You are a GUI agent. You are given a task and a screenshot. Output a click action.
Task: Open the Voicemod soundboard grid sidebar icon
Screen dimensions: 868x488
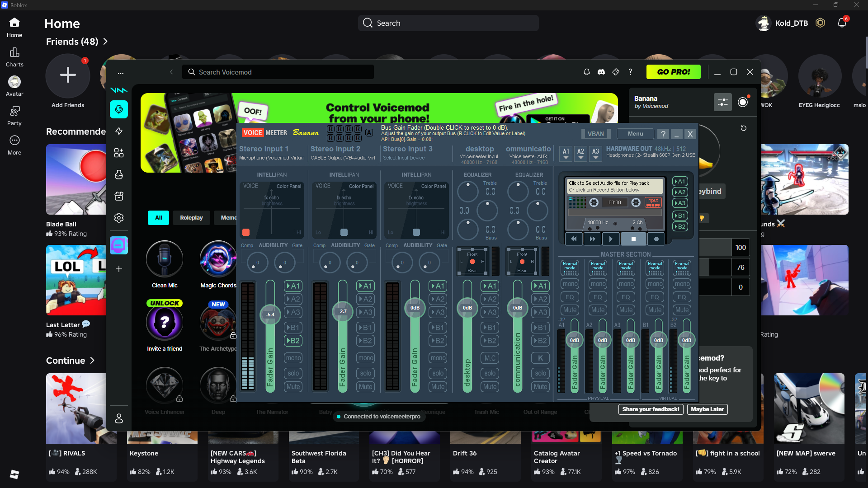(119, 153)
